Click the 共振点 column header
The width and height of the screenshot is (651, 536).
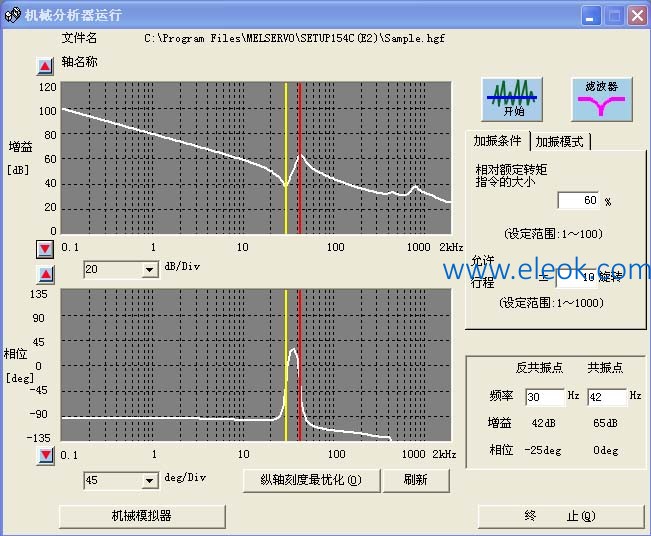[605, 368]
